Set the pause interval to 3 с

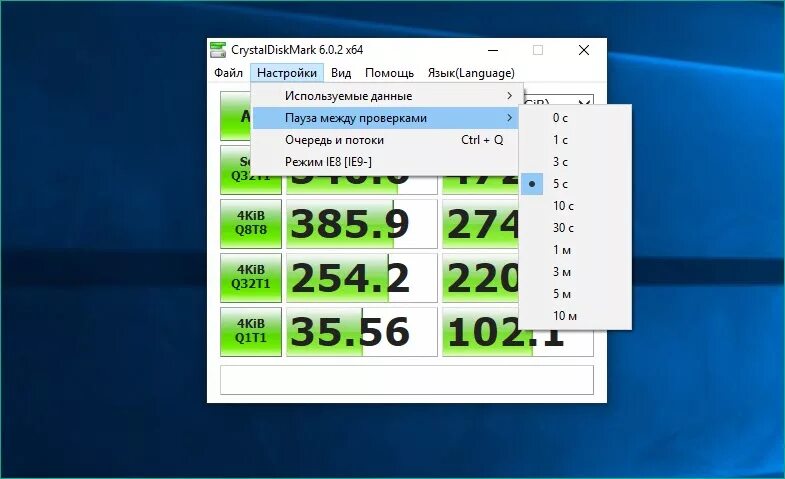[575, 162]
